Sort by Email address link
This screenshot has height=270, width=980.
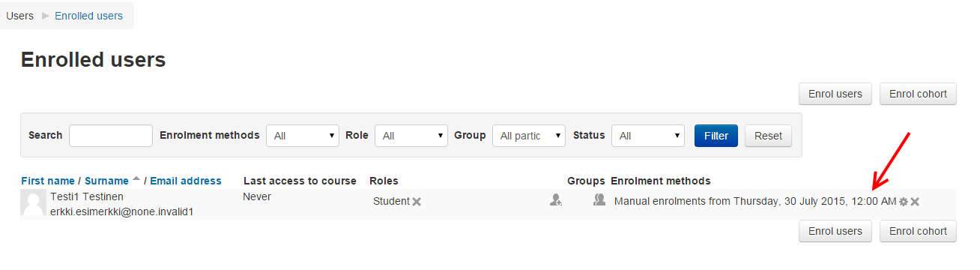point(186,181)
